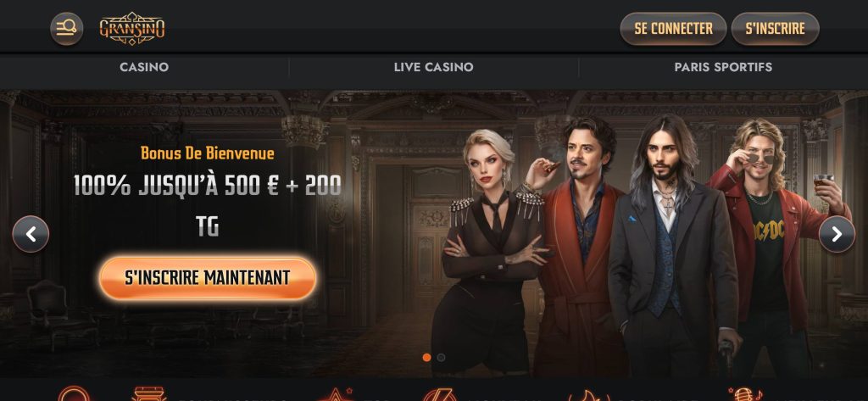This screenshot has width=868, height=401.
Task: Select the first carousel indicator dot
Action: 427,358
